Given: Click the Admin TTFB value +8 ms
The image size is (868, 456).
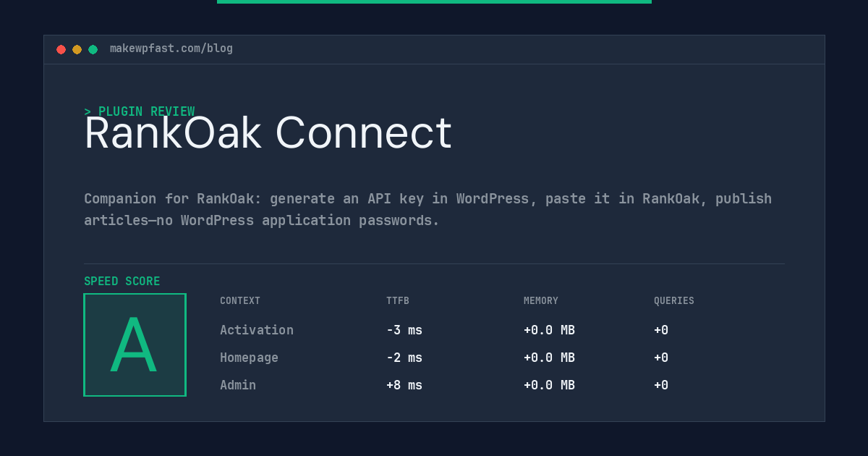Looking at the screenshot, I should point(404,385).
